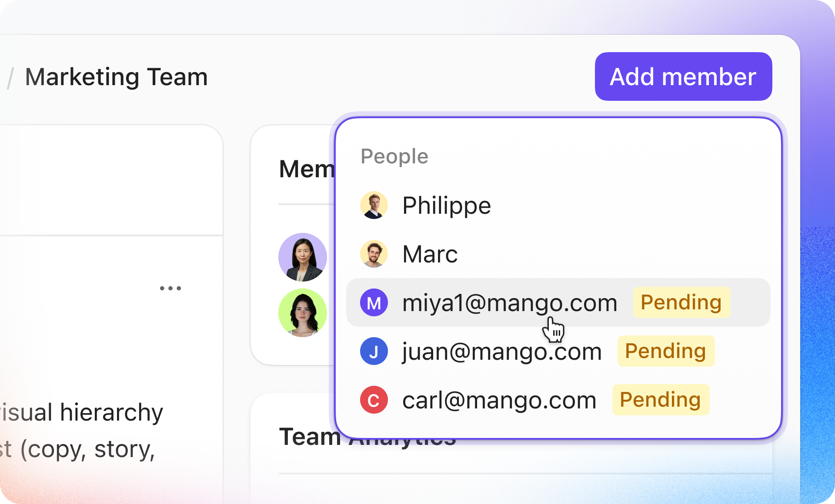Open the member avatar with green background
This screenshot has height=504, width=835.
coord(303,313)
